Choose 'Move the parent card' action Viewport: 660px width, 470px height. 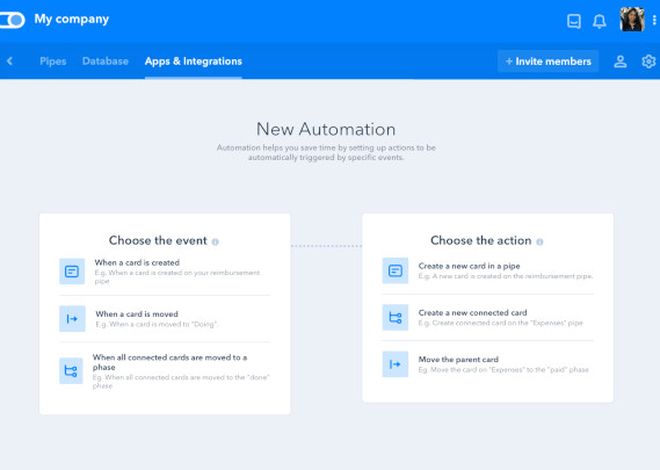488,364
